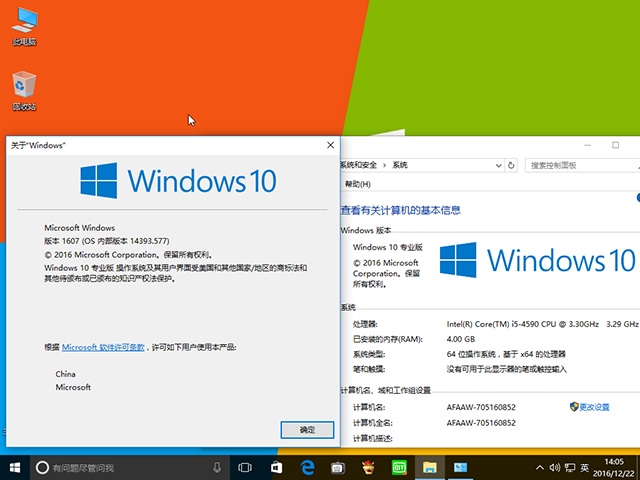Image resolution: width=640 pixels, height=480 pixels.
Task: Expand the address bar history dropdown
Action: tap(497, 165)
